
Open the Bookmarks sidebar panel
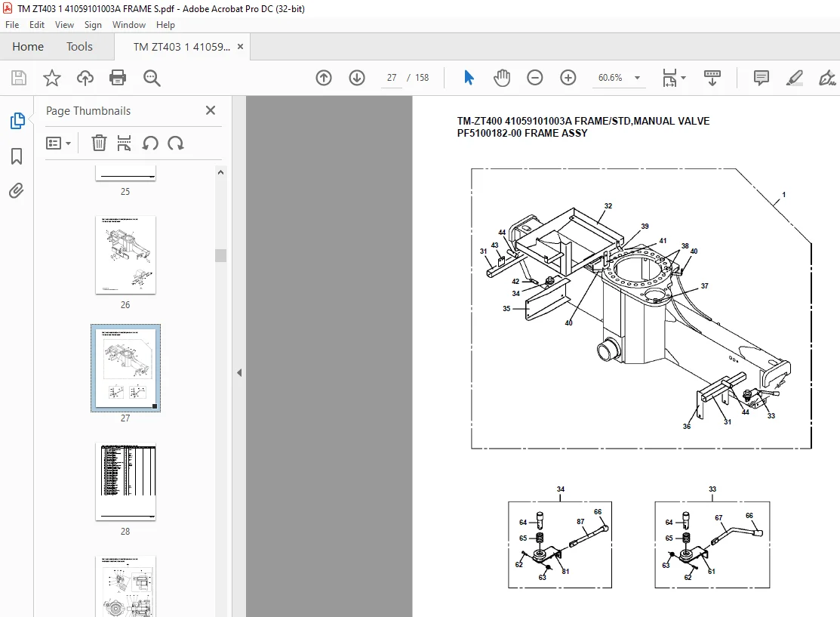17,156
